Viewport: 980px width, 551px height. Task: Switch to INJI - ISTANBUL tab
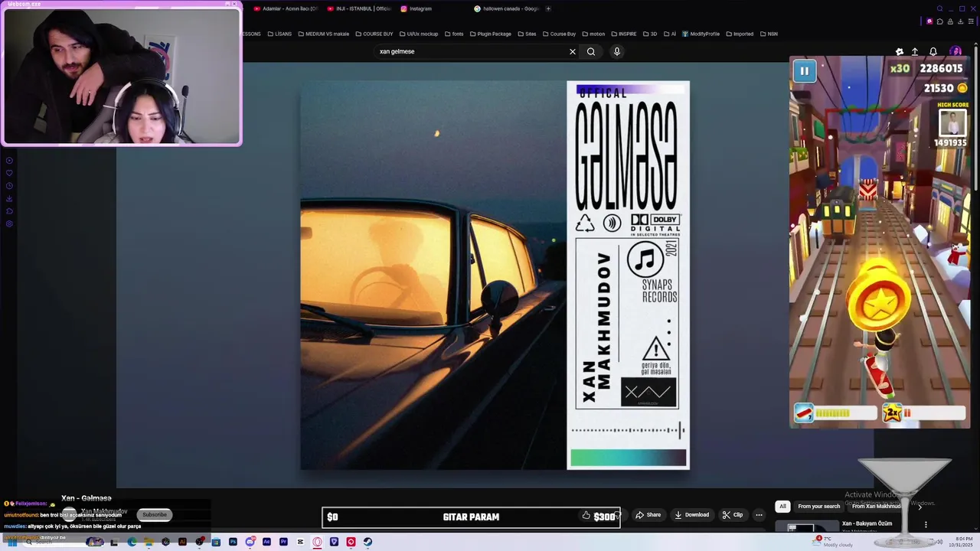coord(358,8)
